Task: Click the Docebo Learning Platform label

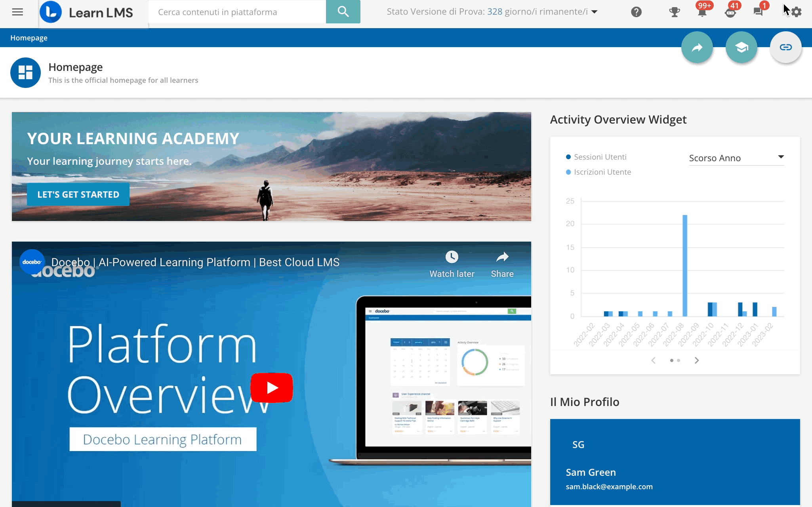Action: click(x=162, y=439)
